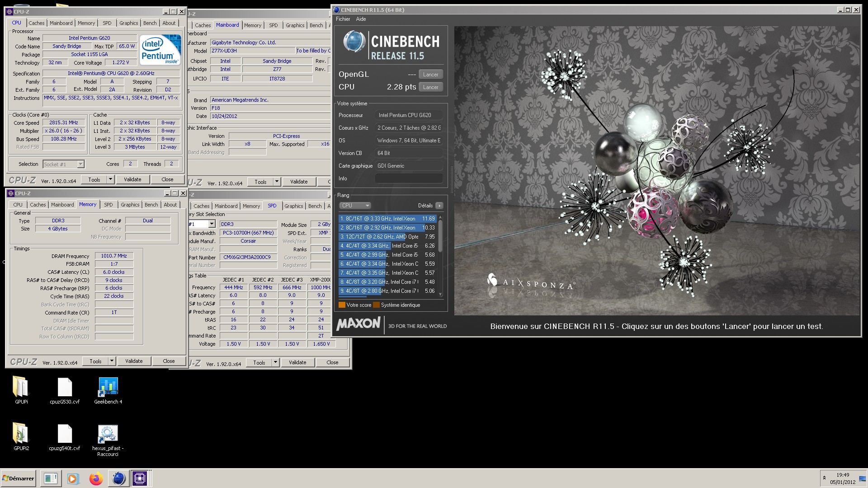
Task: Expand Tools arrow in CPU-Z Mainboard window
Action: coord(276,182)
